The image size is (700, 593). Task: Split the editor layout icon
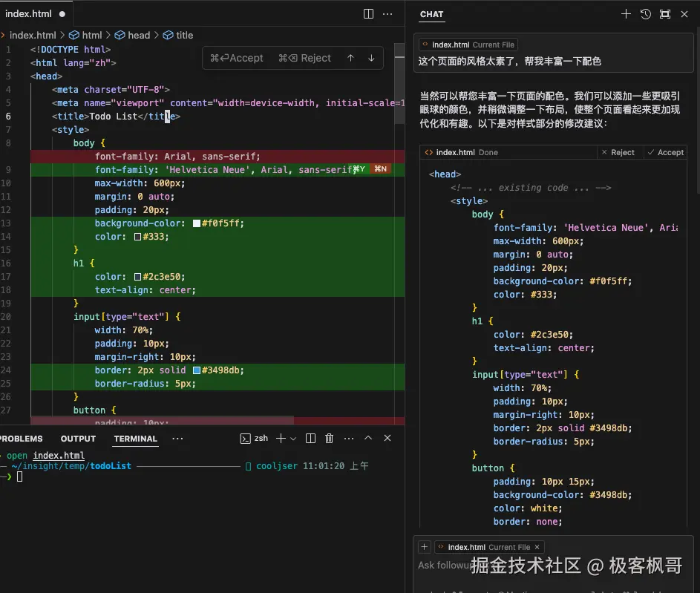tap(368, 13)
